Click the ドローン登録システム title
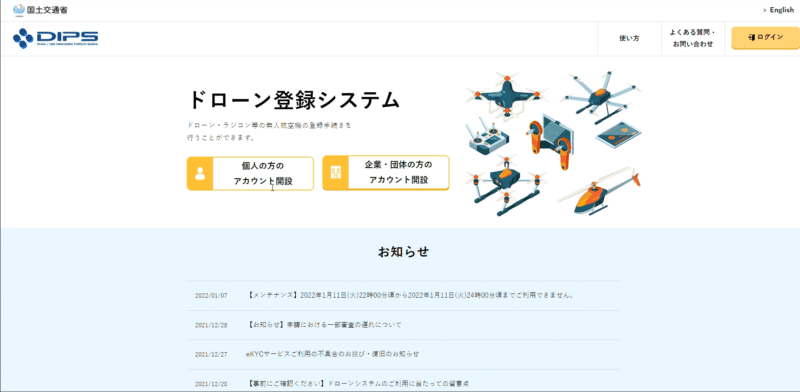The image size is (800, 392). [293, 100]
